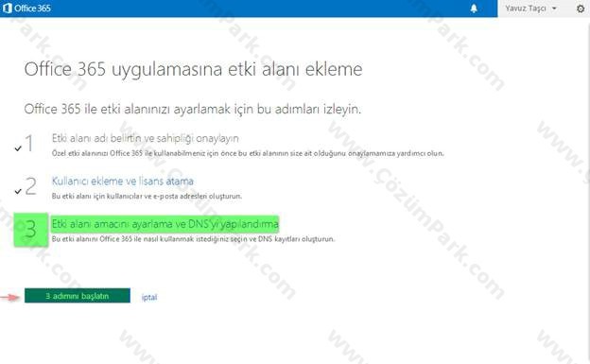Click 'Etki alanı adı belirtin ve sahipliği onaylayın'

click(x=146, y=139)
